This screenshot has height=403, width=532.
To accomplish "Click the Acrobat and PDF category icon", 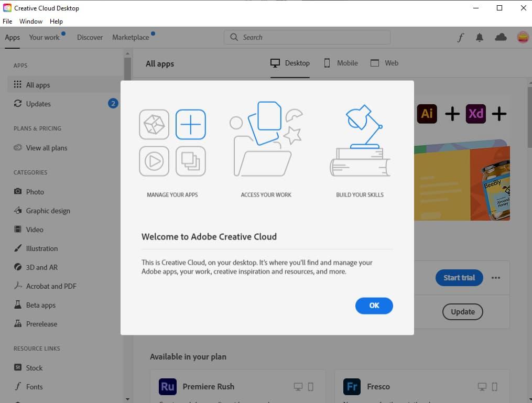I will (18, 286).
